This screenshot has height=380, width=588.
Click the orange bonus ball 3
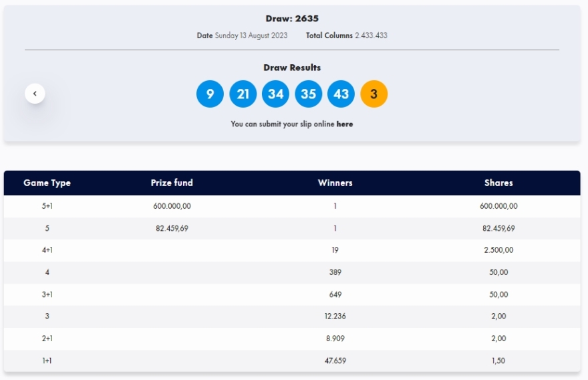(374, 94)
